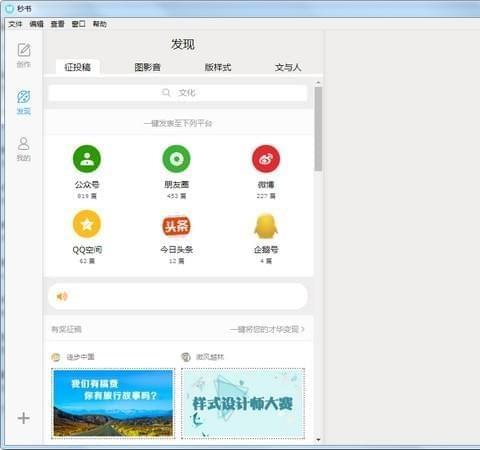Click the 公众号 label text

point(87,184)
